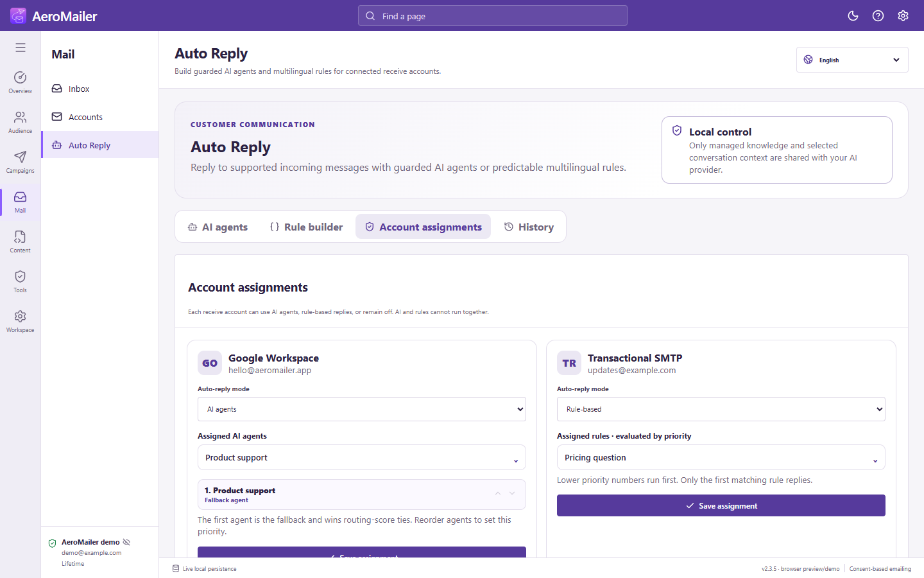Toggle dark mode moon icon
Screen dimensions: 924x578
click(x=853, y=15)
